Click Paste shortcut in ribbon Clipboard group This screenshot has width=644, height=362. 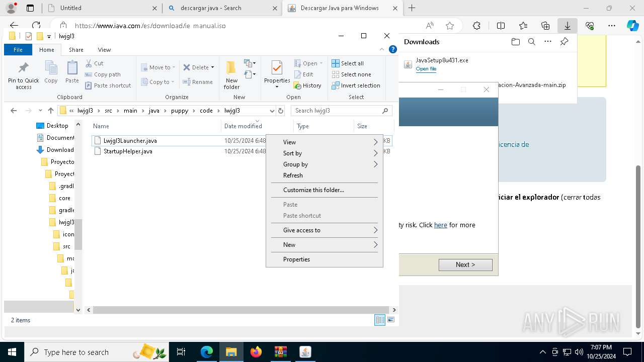point(108,85)
